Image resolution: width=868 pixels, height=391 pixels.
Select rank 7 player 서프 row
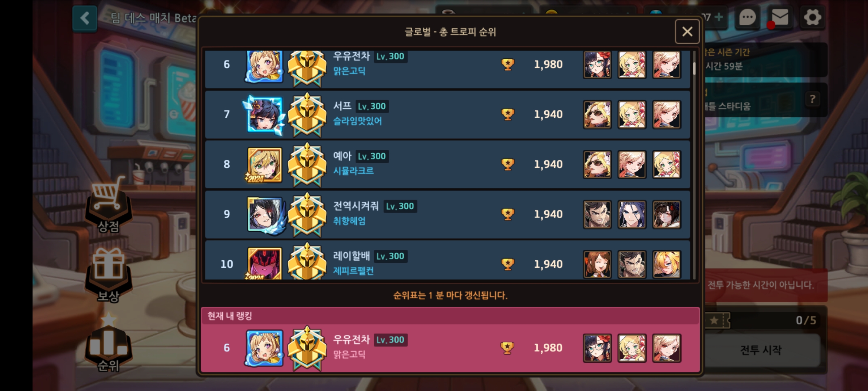[448, 114]
